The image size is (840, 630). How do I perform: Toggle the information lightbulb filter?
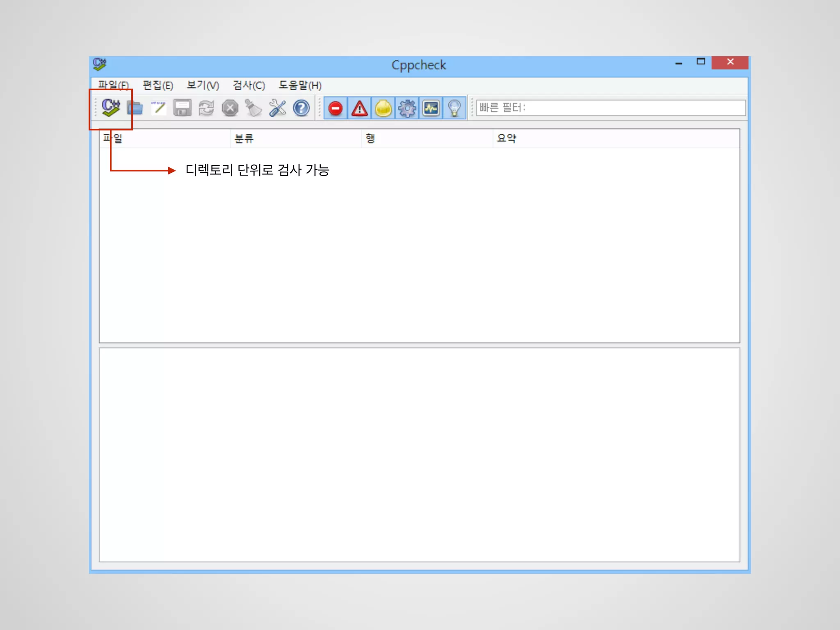(454, 108)
